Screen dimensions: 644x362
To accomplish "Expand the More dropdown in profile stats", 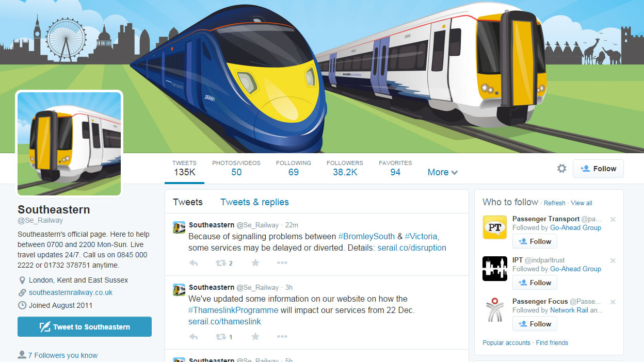I will pyautogui.click(x=443, y=172).
